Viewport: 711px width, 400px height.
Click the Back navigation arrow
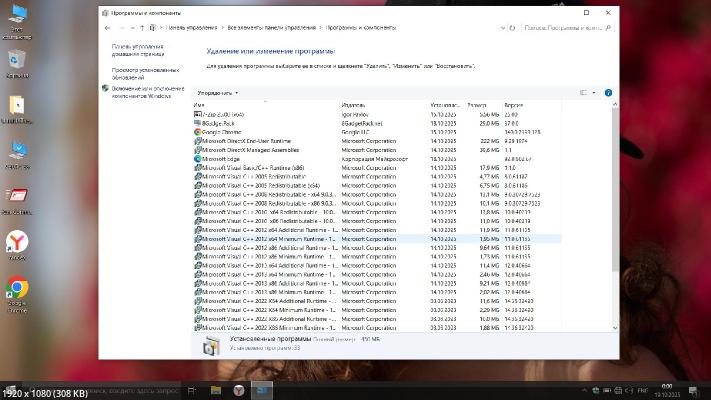[x=108, y=27]
